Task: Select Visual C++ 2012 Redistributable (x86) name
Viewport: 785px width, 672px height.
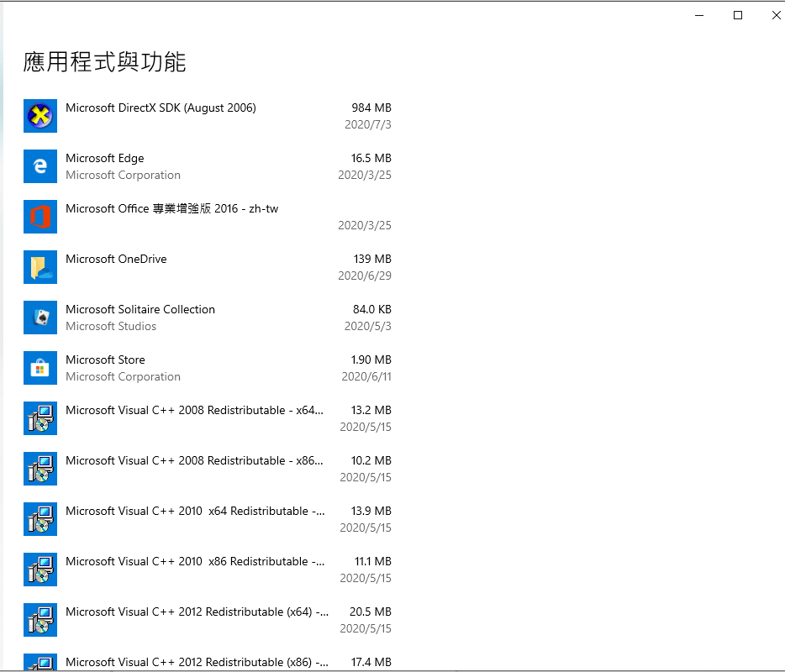Action: pos(198,663)
